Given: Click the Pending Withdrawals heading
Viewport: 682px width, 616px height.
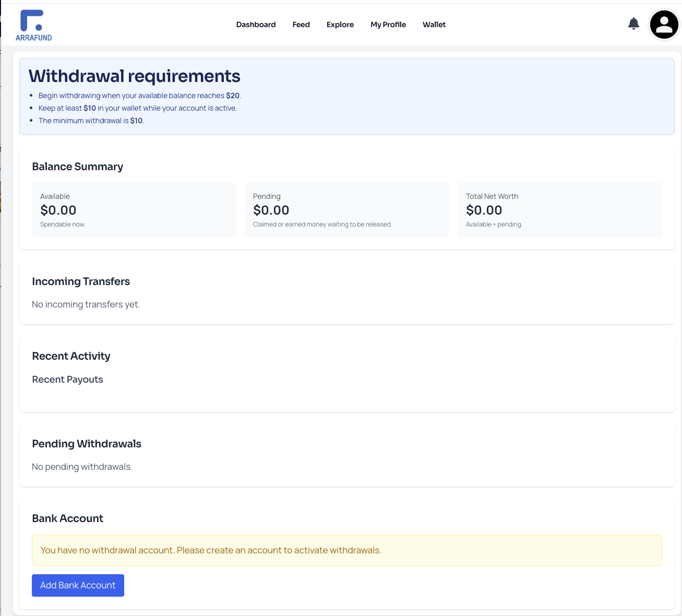Looking at the screenshot, I should 87,444.
